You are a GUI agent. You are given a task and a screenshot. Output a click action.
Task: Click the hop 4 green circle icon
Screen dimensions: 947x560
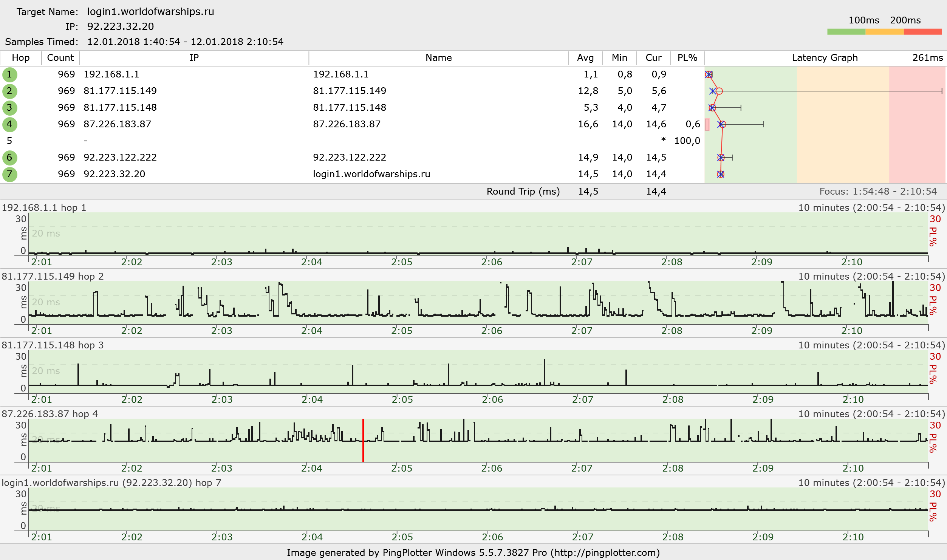(9, 124)
